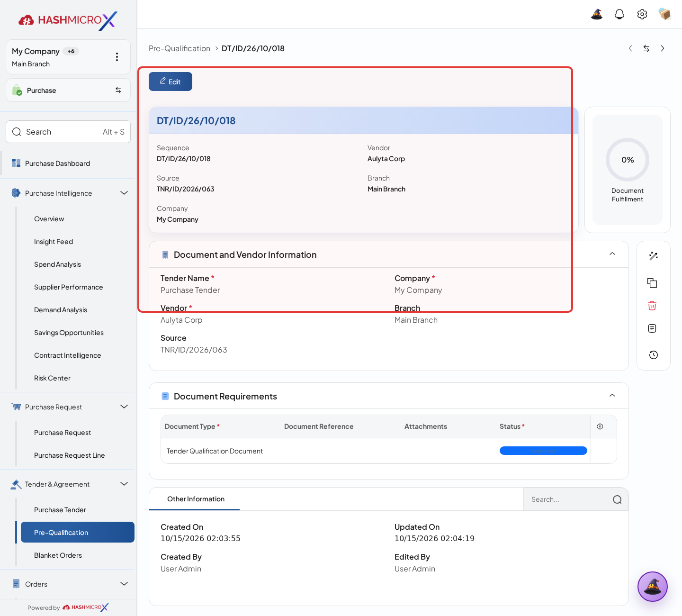Click the blue status bar in the Tender Qualification row
682x616 pixels.
coord(543,451)
